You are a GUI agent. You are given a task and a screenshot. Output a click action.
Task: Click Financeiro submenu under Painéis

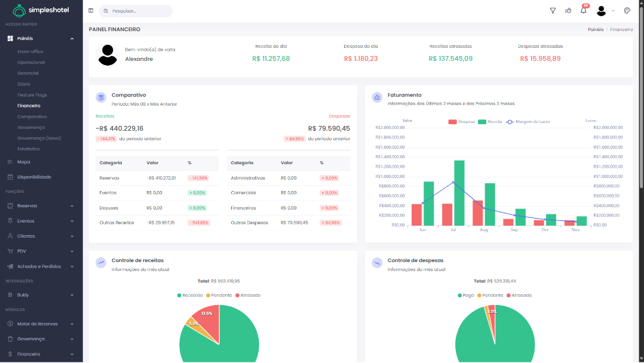point(29,106)
